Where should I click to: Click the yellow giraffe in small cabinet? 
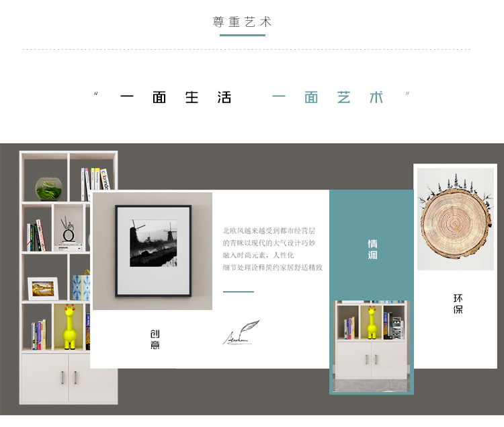coord(372,323)
